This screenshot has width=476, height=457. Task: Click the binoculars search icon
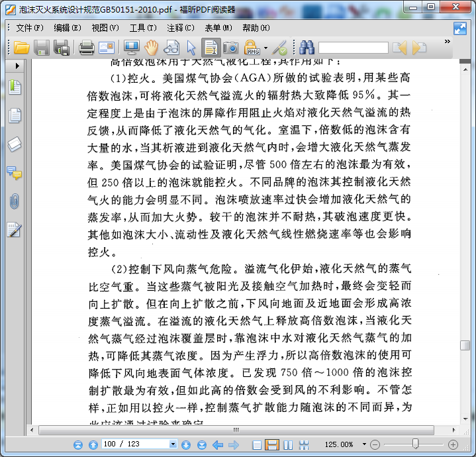(x=307, y=48)
